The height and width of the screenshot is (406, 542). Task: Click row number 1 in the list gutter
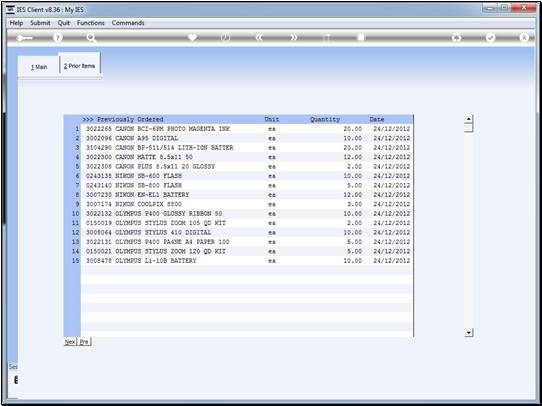[77, 129]
